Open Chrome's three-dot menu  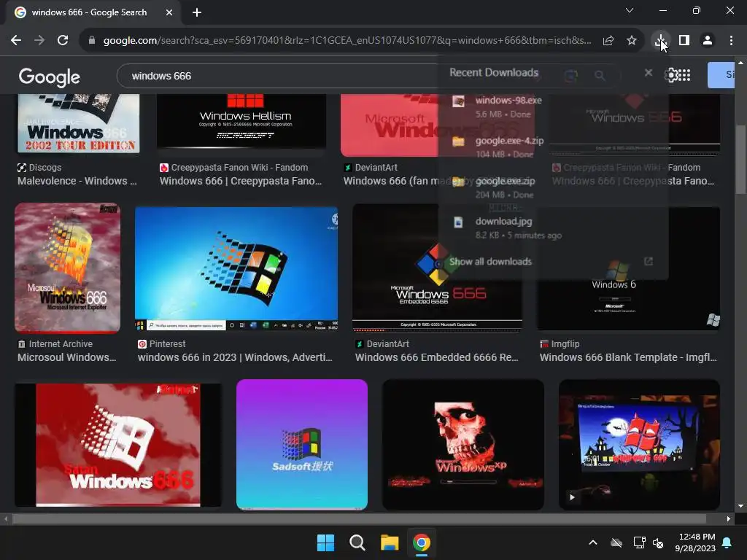pyautogui.click(x=731, y=41)
